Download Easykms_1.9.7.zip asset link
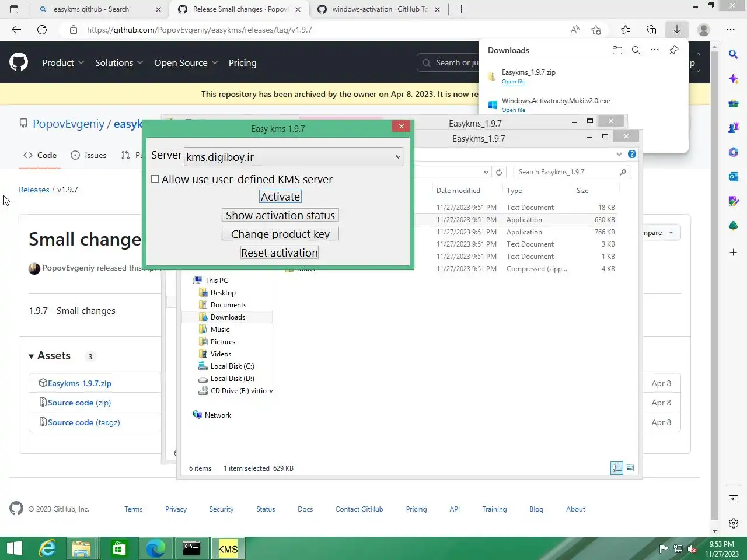 (79, 383)
